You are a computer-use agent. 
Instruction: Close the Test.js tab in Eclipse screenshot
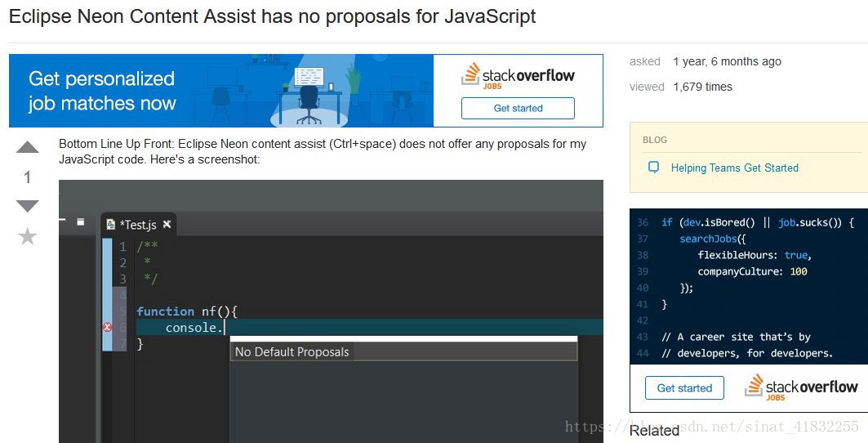(167, 225)
